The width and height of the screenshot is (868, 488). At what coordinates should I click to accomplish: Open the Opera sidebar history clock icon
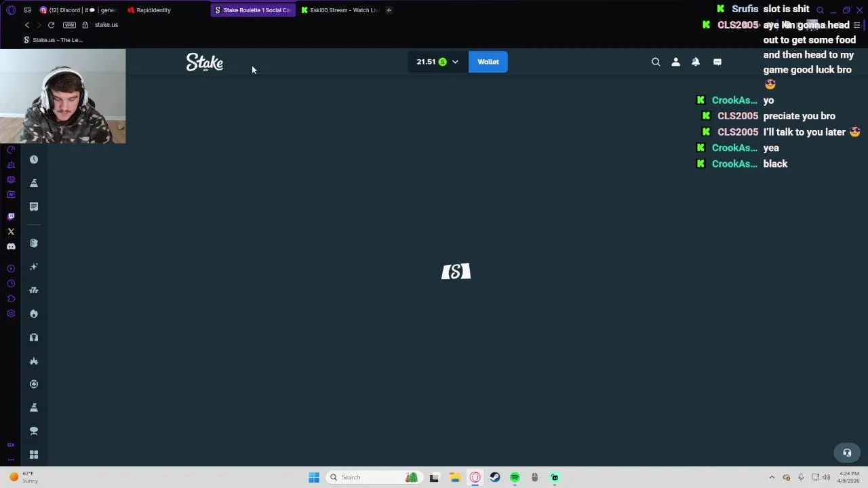[11, 284]
